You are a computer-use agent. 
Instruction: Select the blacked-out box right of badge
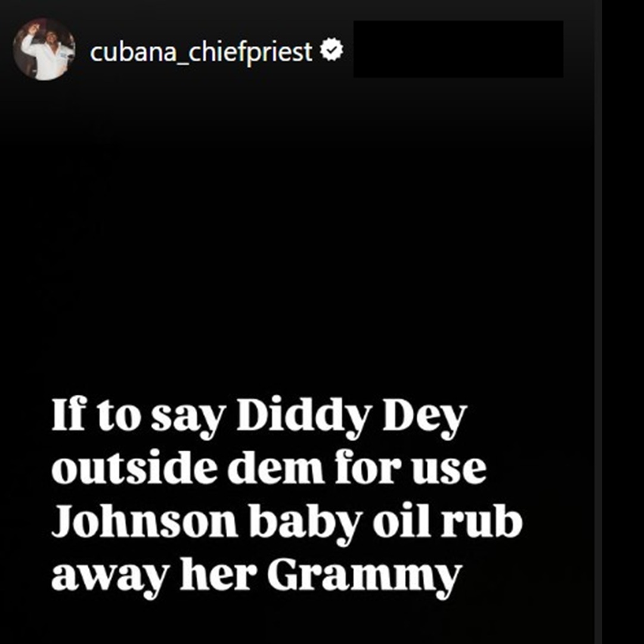tap(459, 49)
